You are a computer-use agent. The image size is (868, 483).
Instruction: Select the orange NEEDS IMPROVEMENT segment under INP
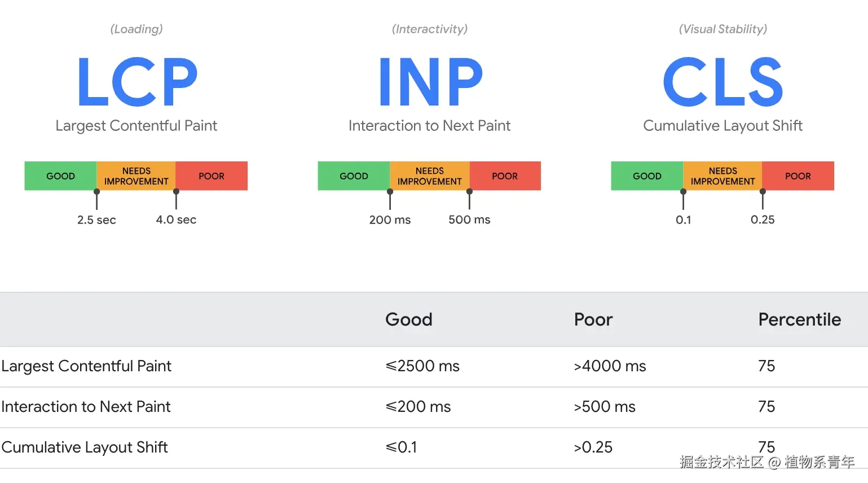(x=429, y=176)
